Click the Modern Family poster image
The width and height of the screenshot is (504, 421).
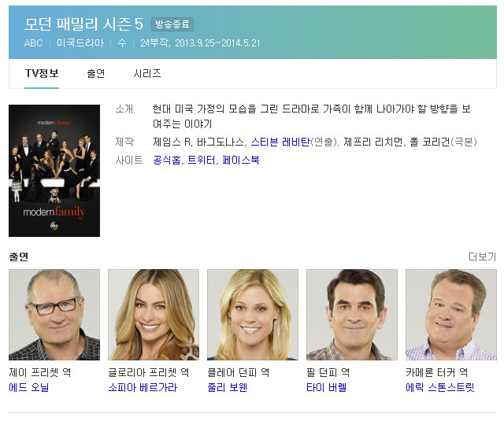(x=54, y=171)
